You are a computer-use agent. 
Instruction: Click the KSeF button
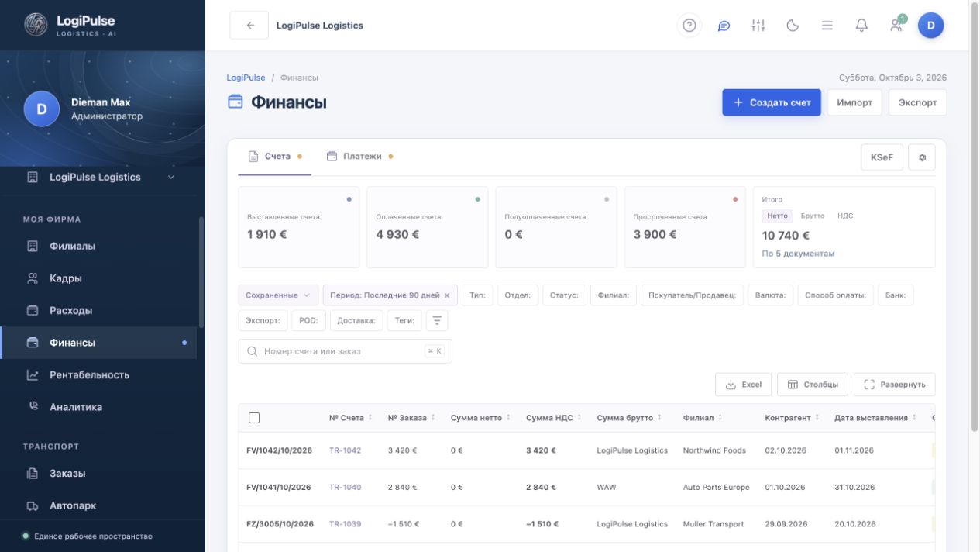pyautogui.click(x=882, y=157)
